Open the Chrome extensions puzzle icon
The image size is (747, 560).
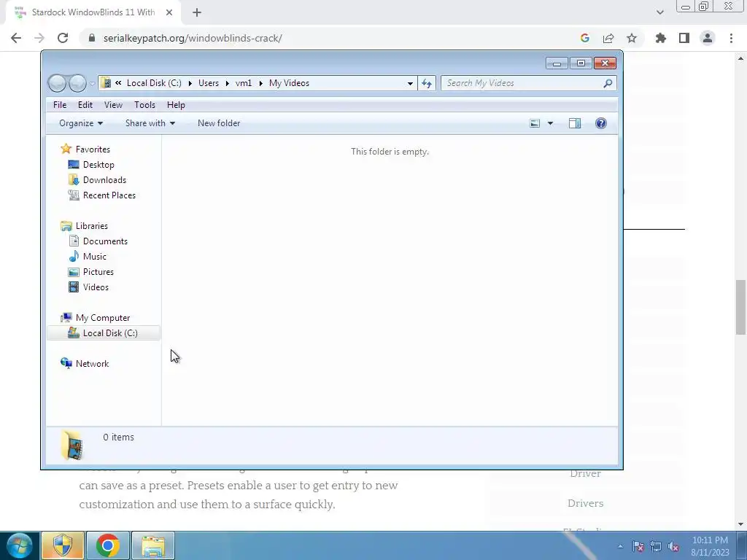660,38
